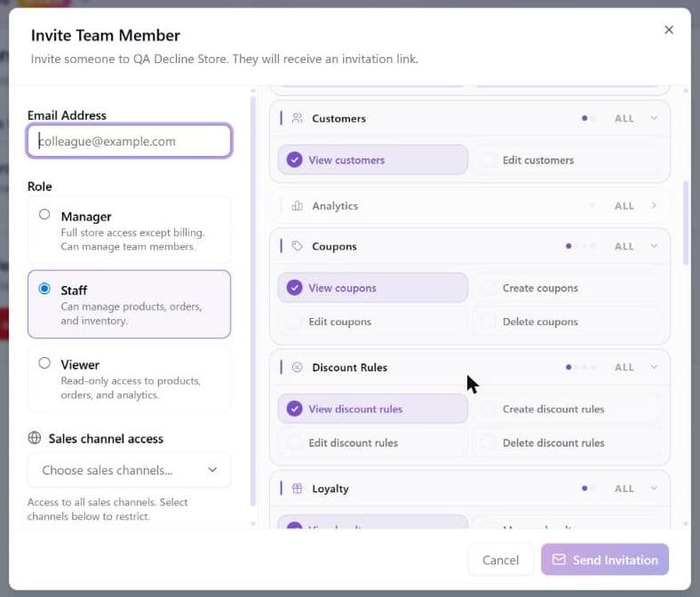Enable Edit customers permission

tap(567, 160)
